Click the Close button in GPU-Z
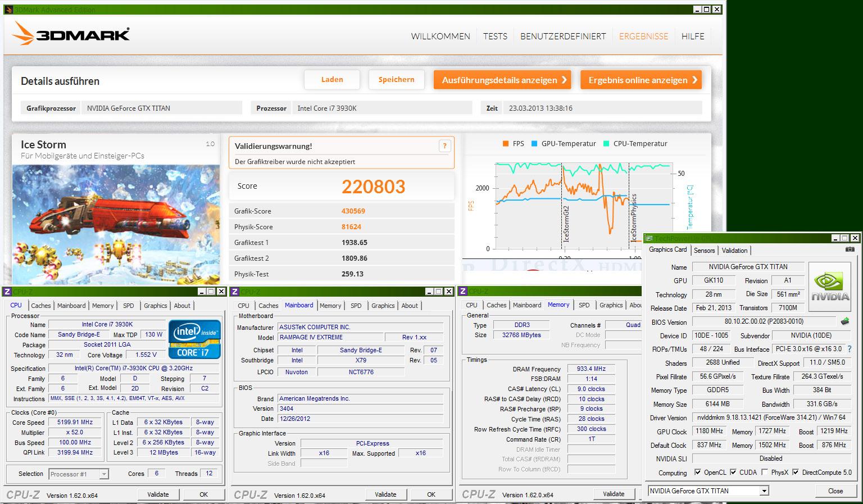 pos(835,491)
